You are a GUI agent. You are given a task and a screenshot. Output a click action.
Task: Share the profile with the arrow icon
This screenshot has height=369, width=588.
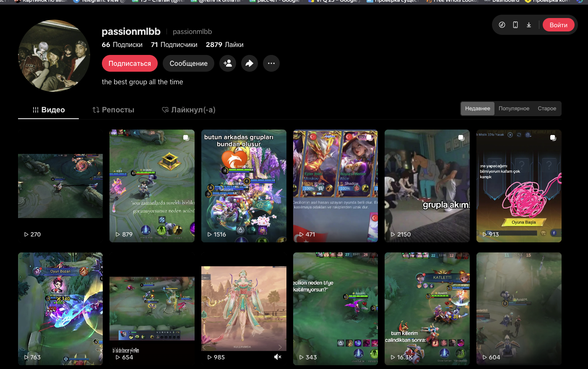tap(250, 63)
